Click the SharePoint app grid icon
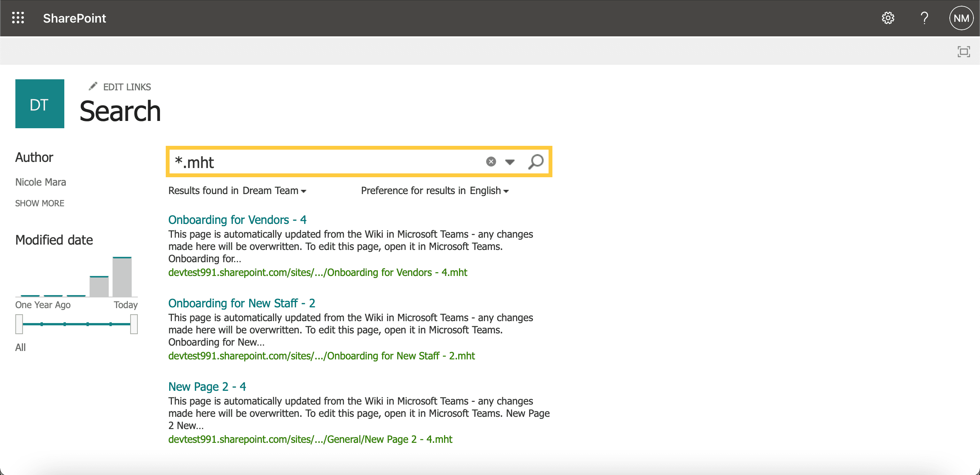Viewport: 980px width, 475px height. tap(18, 18)
